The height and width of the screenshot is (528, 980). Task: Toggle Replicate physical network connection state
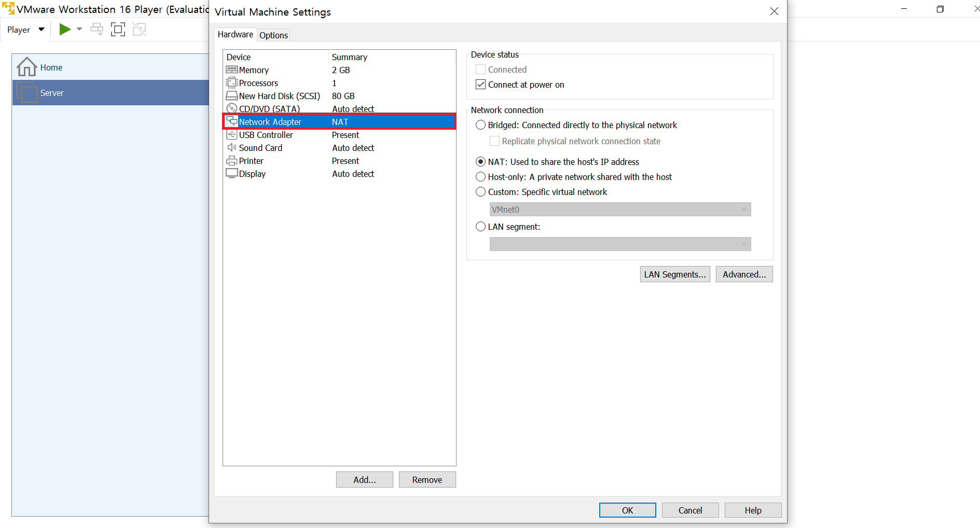click(495, 141)
